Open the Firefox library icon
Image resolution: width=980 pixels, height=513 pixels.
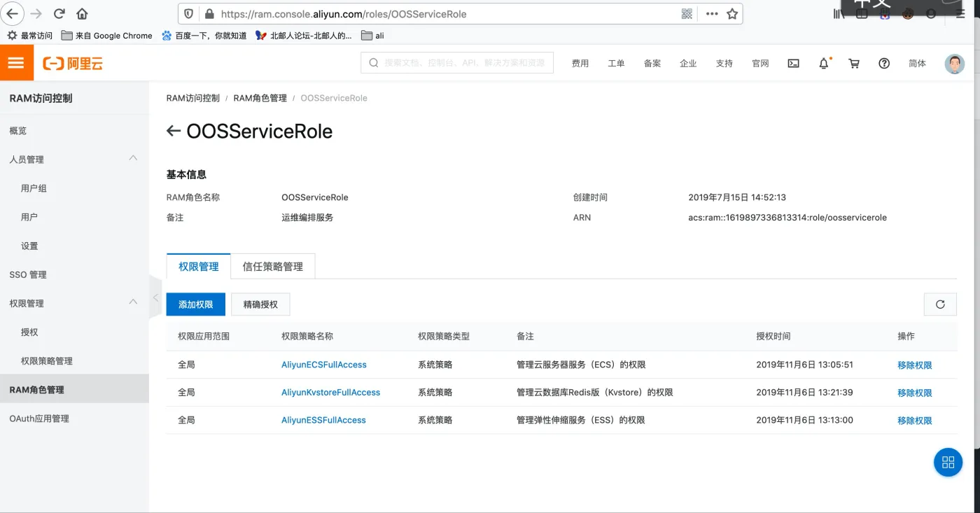coord(839,14)
